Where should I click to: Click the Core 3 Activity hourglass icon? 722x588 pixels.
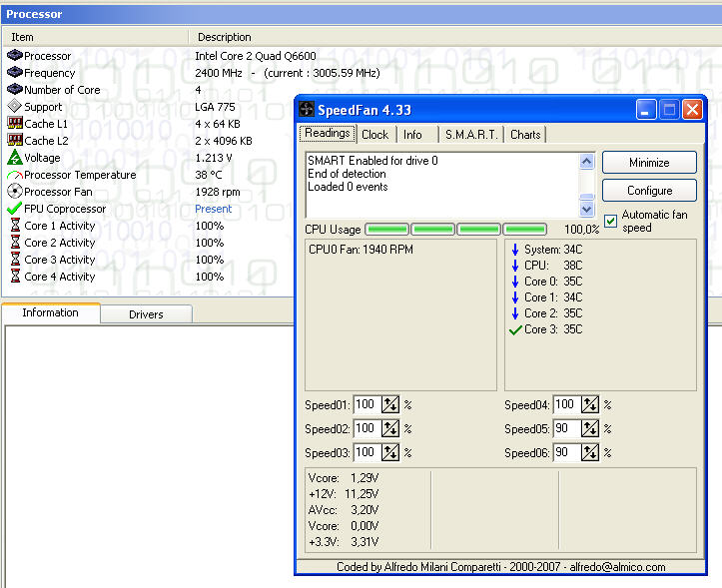point(15,260)
